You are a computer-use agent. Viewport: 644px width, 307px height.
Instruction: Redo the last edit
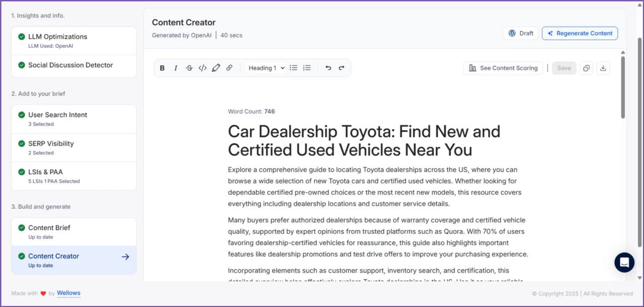click(342, 68)
